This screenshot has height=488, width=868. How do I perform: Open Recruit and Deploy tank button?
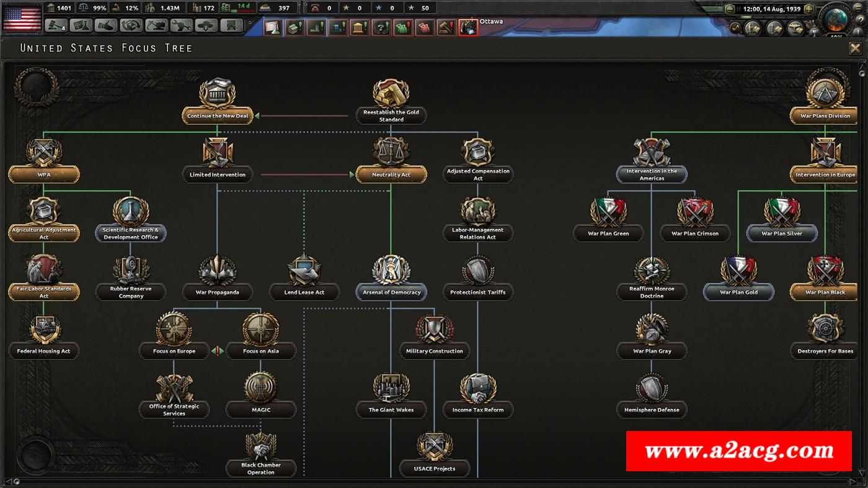206,25
